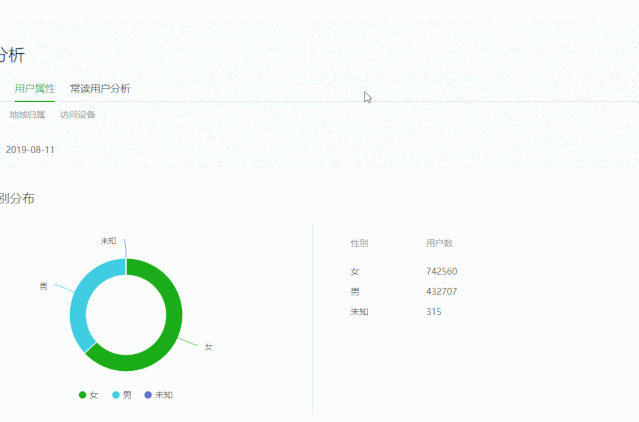The image size is (639, 422).
Task: Toggle the 未知 legend item under chart
Action: pos(159,395)
